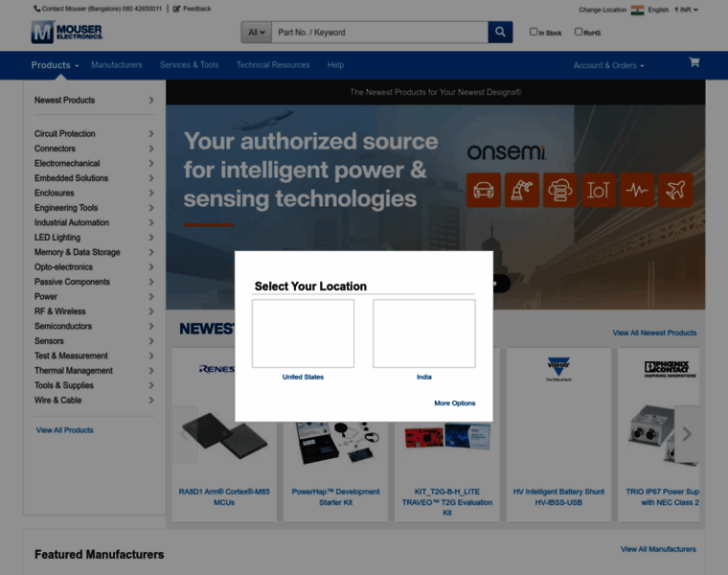The image size is (728, 575).
Task: Expand Circuit Protection chevron
Action: coord(151,134)
